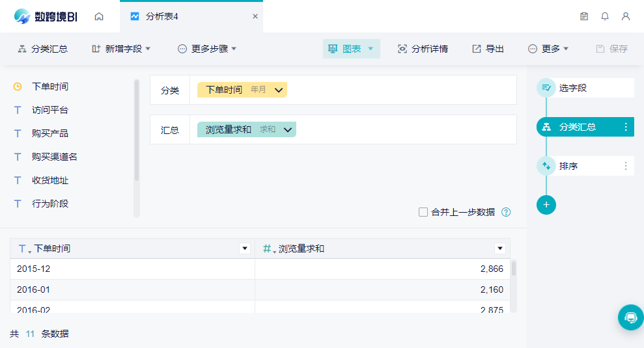Open the 下单时间 column filter dropdown
Image resolution: width=644 pixels, height=348 pixels.
pyautogui.click(x=245, y=248)
